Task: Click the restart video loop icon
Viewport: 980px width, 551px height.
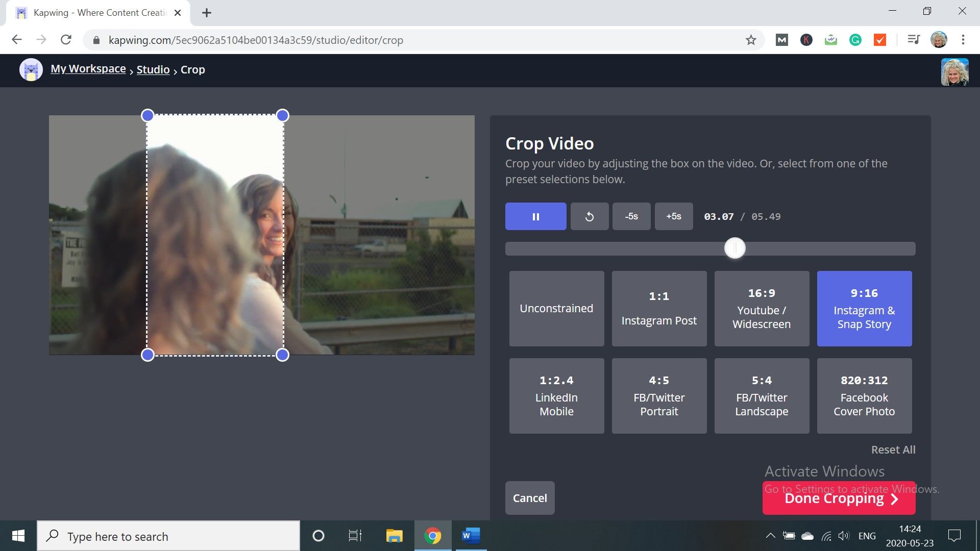Action: 589,216
